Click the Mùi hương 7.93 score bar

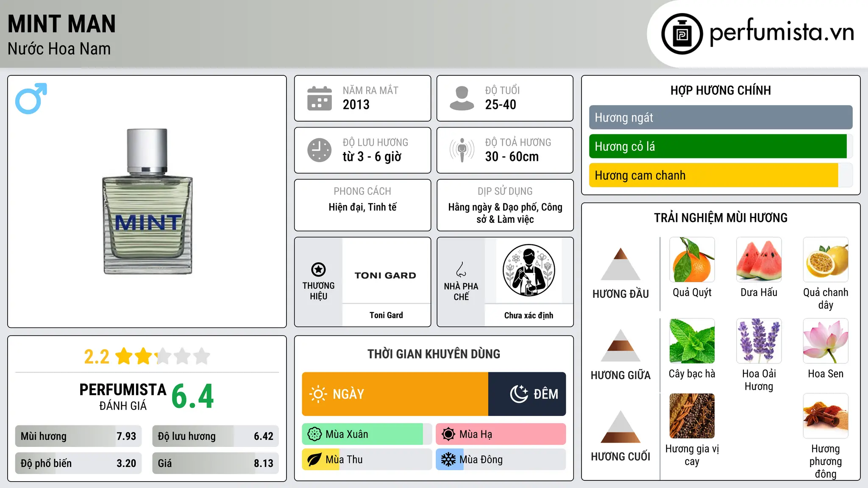coord(78,436)
